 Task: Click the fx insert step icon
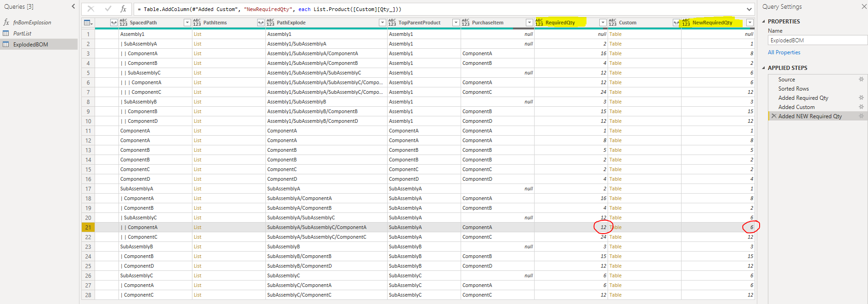click(123, 9)
